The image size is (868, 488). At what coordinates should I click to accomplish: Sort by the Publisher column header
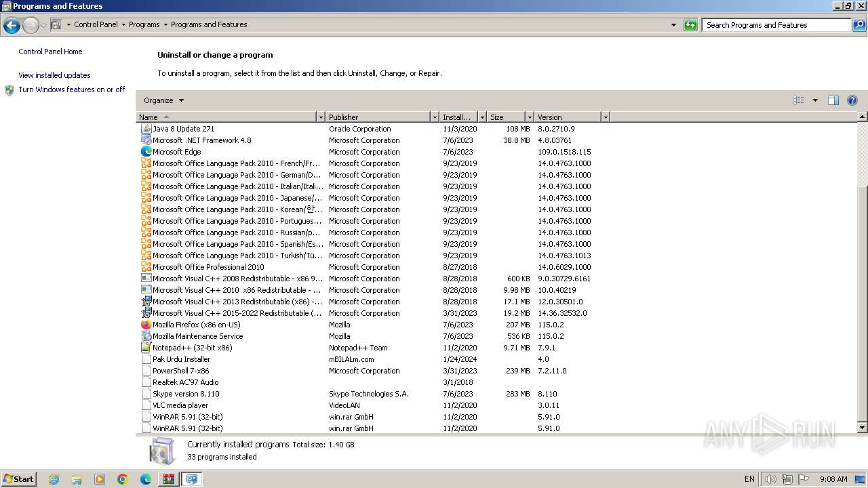pos(378,117)
